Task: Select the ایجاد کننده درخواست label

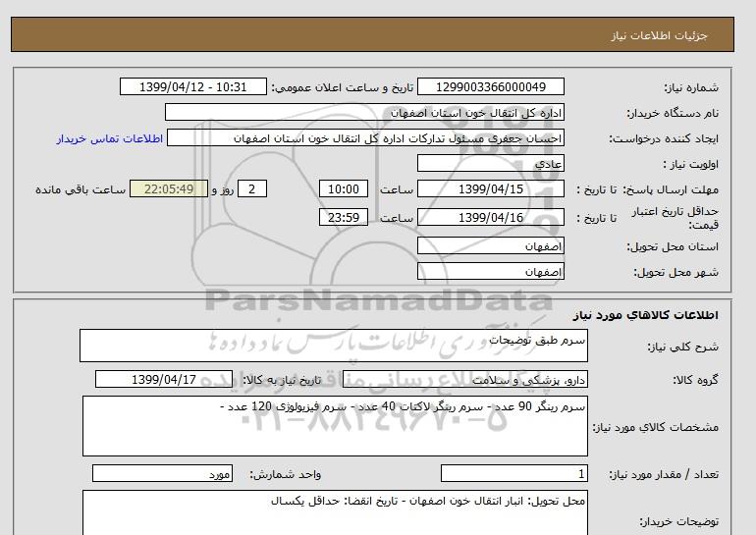Action: tap(664, 138)
